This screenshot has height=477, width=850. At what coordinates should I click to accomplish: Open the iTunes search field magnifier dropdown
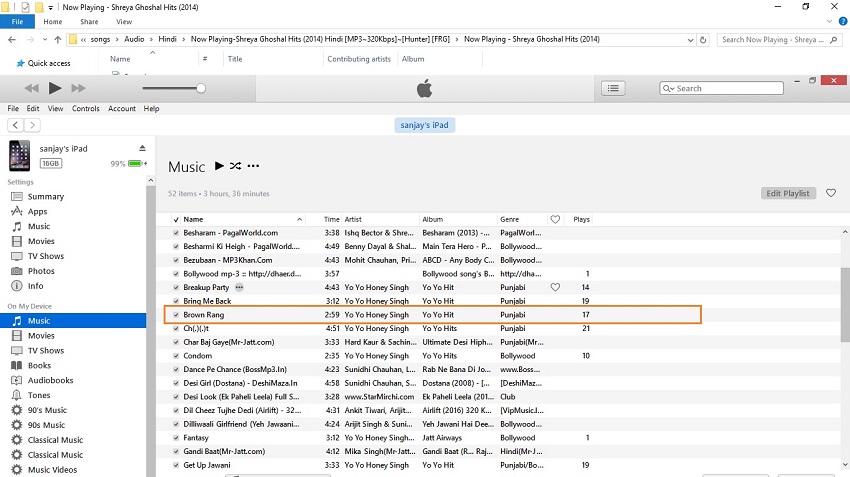coord(669,88)
